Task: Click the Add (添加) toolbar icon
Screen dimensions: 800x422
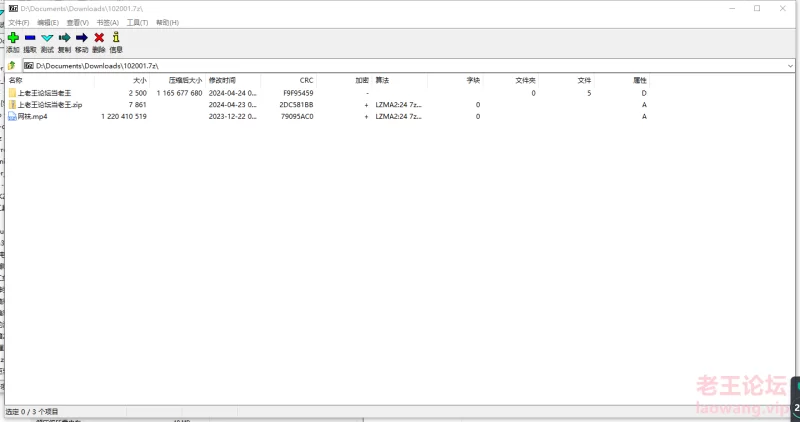Action: tap(13, 38)
